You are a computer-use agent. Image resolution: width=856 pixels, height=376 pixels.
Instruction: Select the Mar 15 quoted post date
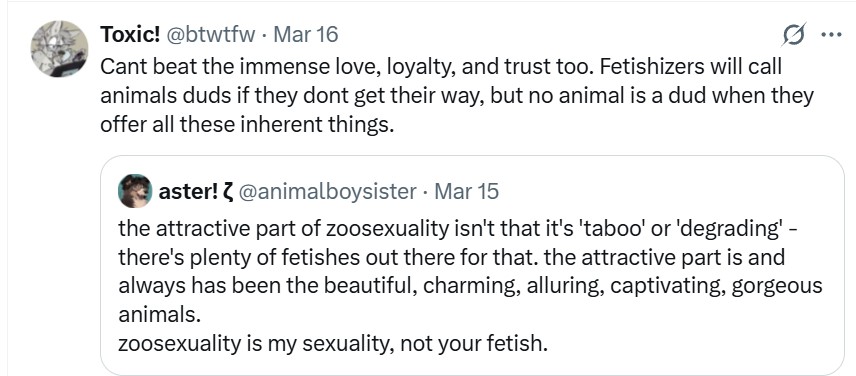[x=466, y=192]
